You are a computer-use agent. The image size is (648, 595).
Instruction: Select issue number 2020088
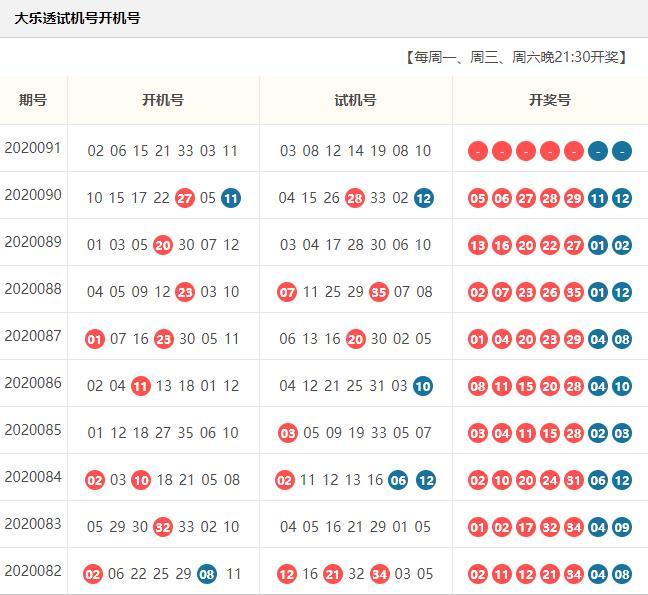33,289
